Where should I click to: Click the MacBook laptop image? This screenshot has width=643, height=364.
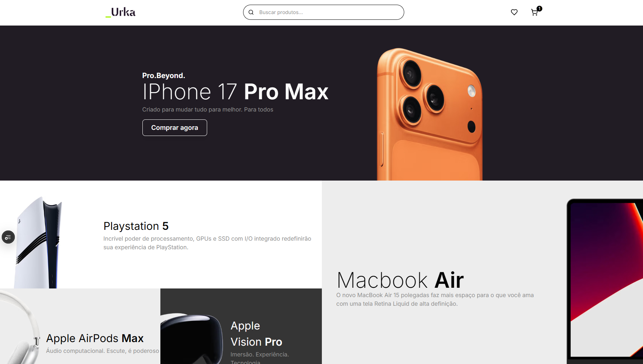point(605,281)
